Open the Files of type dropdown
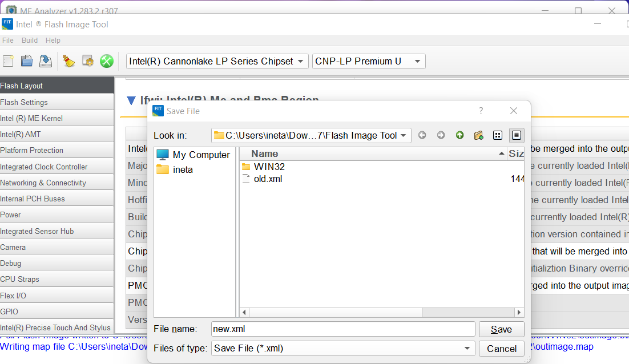 pyautogui.click(x=343, y=349)
